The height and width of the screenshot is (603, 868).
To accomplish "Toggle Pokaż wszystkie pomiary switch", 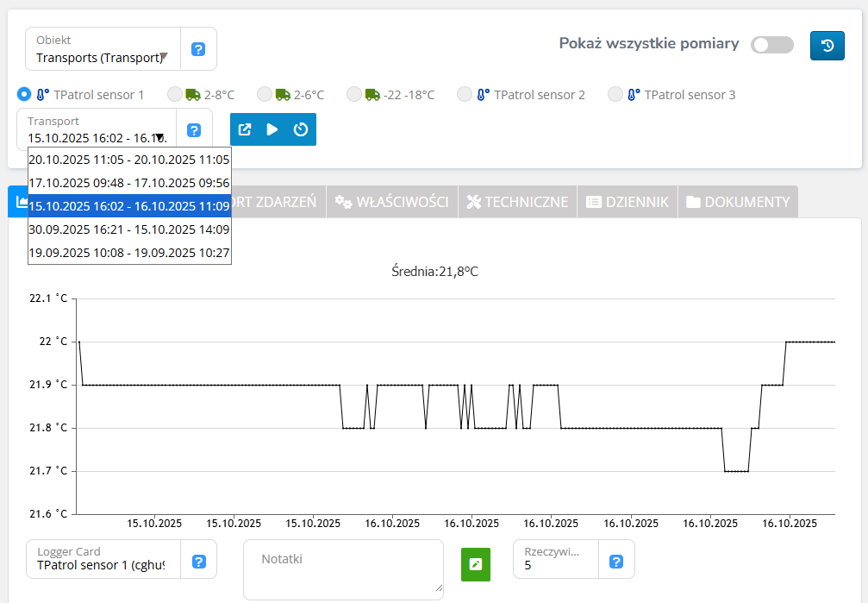I will point(771,45).
